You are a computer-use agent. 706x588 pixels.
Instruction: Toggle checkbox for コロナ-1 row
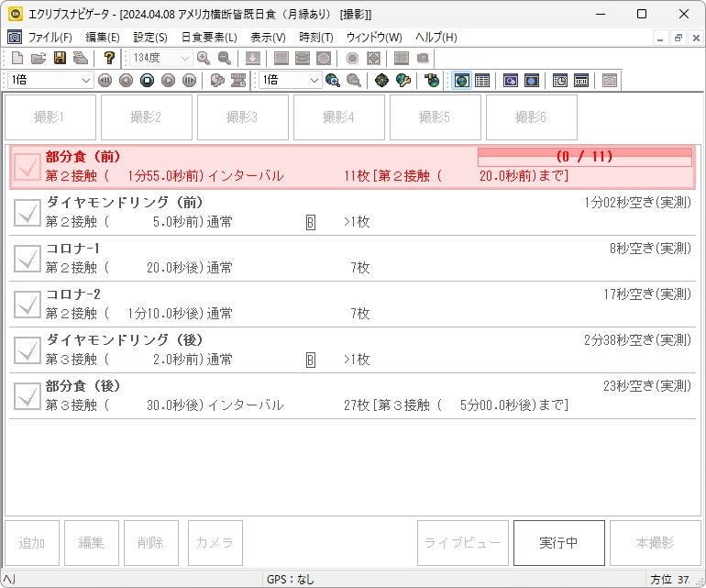pos(27,259)
